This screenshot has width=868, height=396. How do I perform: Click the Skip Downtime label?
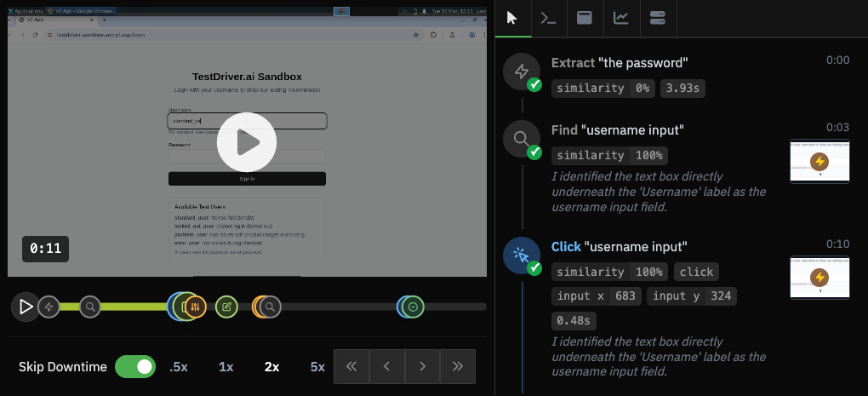coord(63,367)
